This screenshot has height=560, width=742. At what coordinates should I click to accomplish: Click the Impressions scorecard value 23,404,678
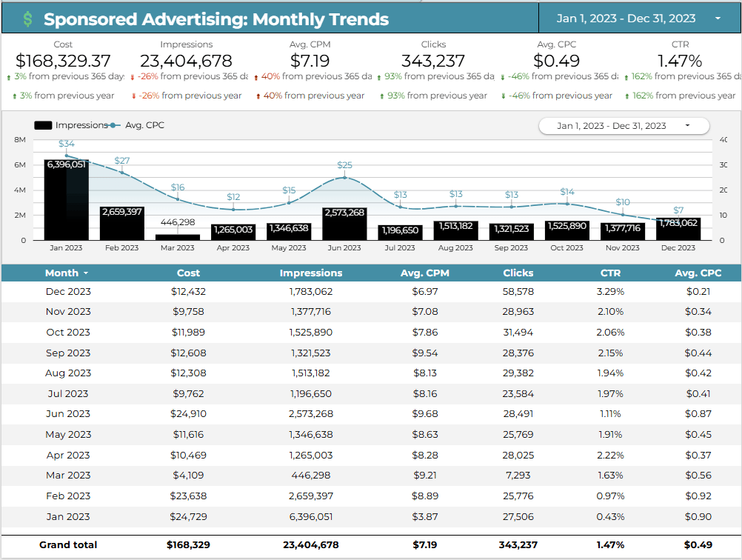coord(186,61)
